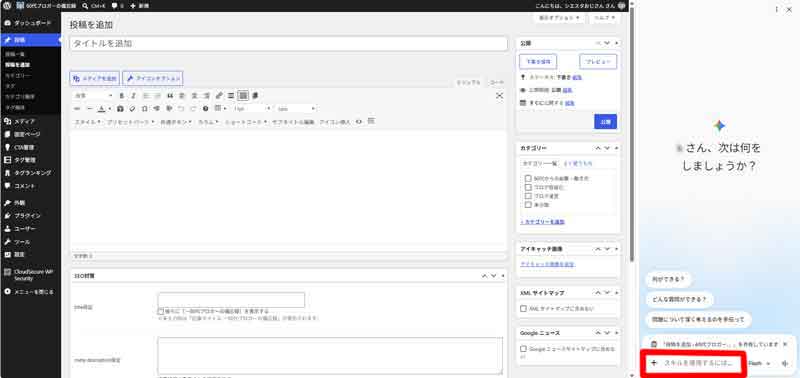Collapse the sidebar with メニューを閉じる
800x378 pixels.
[x=31, y=292]
